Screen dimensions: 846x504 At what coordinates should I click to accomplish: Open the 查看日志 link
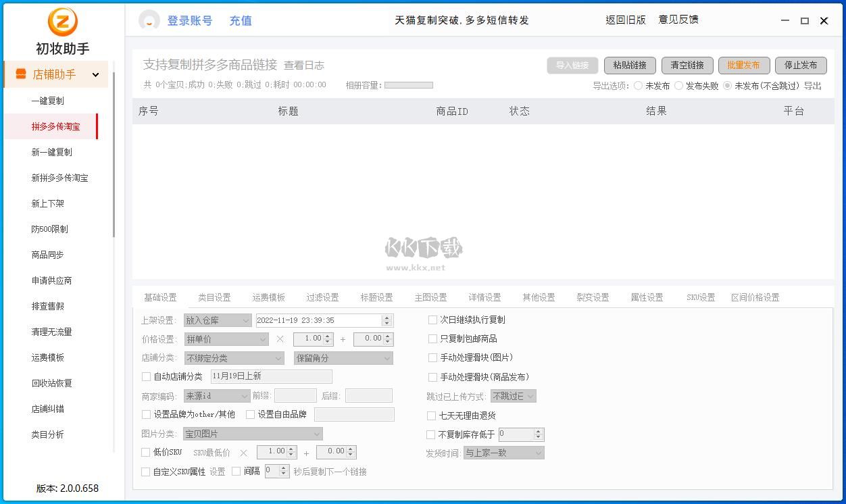click(x=303, y=66)
